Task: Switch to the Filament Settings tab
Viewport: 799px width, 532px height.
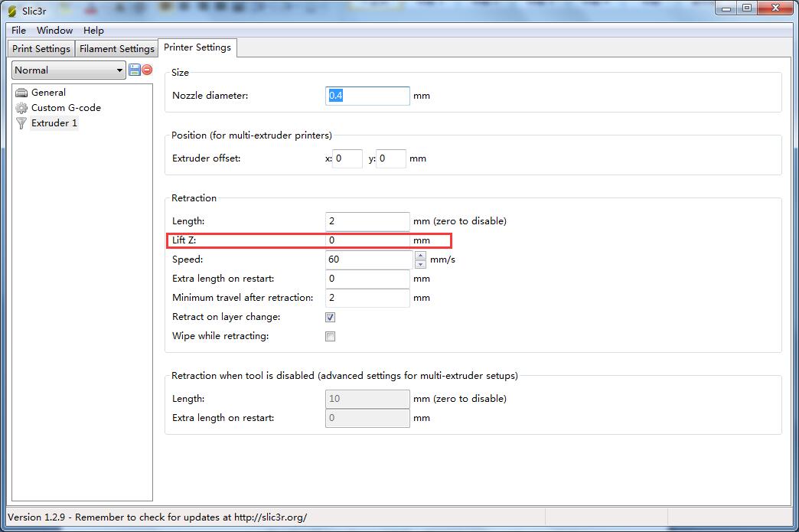Action: (116, 49)
